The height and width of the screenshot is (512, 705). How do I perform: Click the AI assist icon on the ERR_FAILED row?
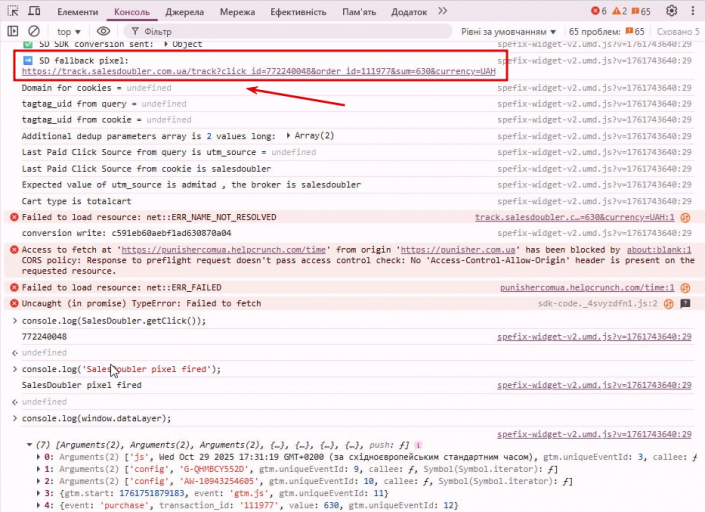click(x=685, y=288)
